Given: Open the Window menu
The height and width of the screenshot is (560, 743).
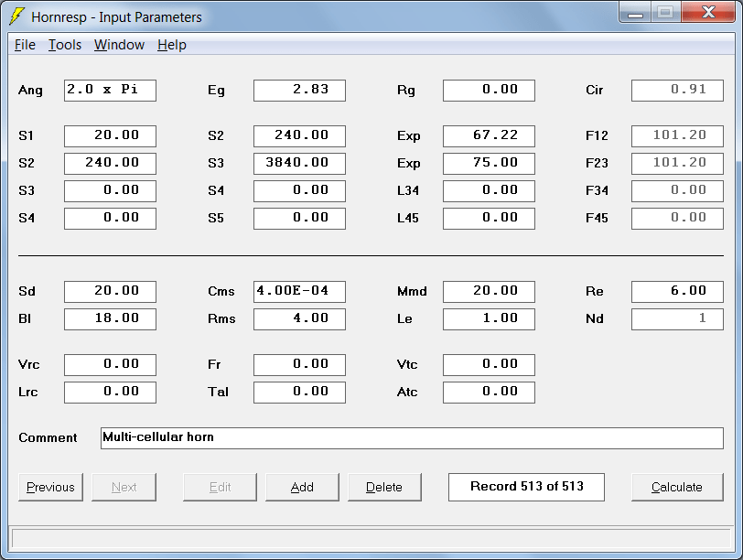Looking at the screenshot, I should (x=119, y=45).
